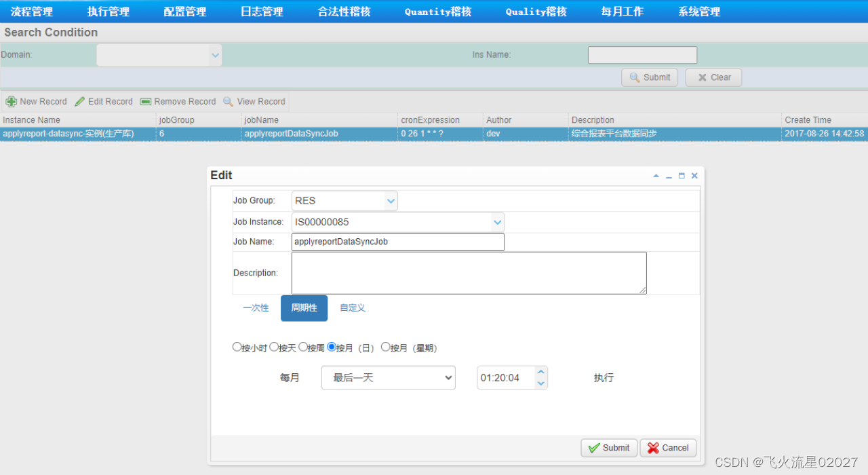The width and height of the screenshot is (868, 475).
Task: Open the 配置管理 menu
Action: click(185, 12)
